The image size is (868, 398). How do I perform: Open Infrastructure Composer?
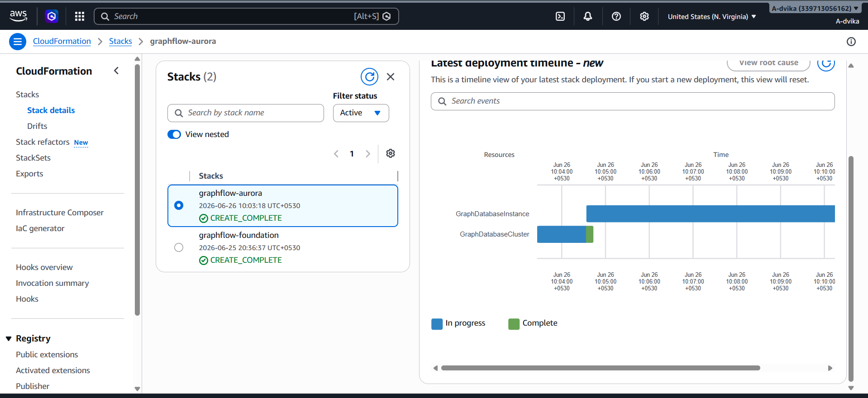coord(60,213)
